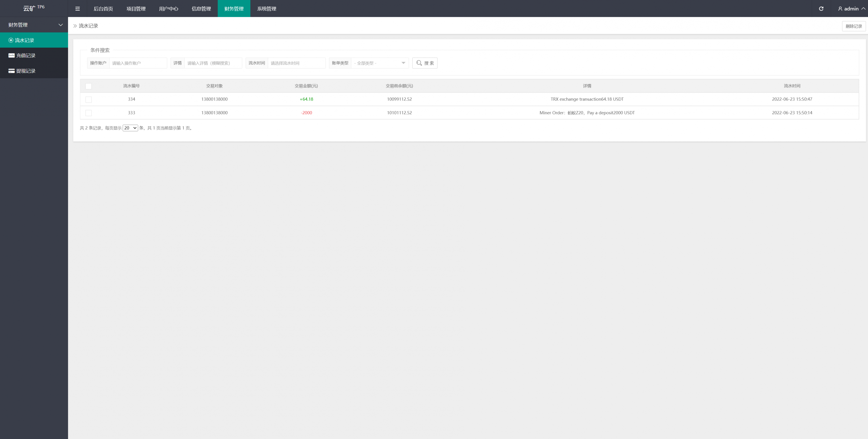Open 提现记录 via its card icon

(12, 71)
